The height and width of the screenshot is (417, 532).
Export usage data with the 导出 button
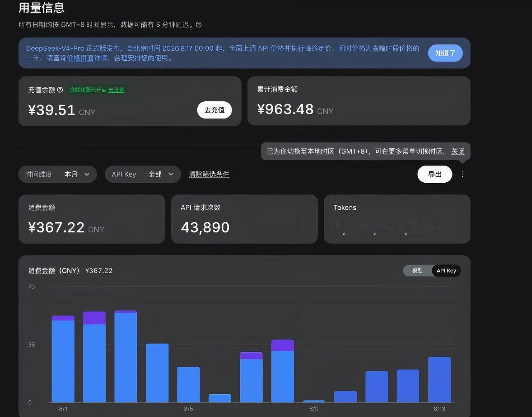tap(435, 174)
